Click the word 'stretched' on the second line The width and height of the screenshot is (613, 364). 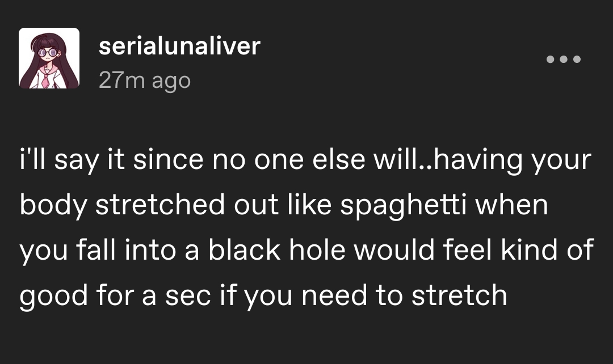click(x=160, y=205)
